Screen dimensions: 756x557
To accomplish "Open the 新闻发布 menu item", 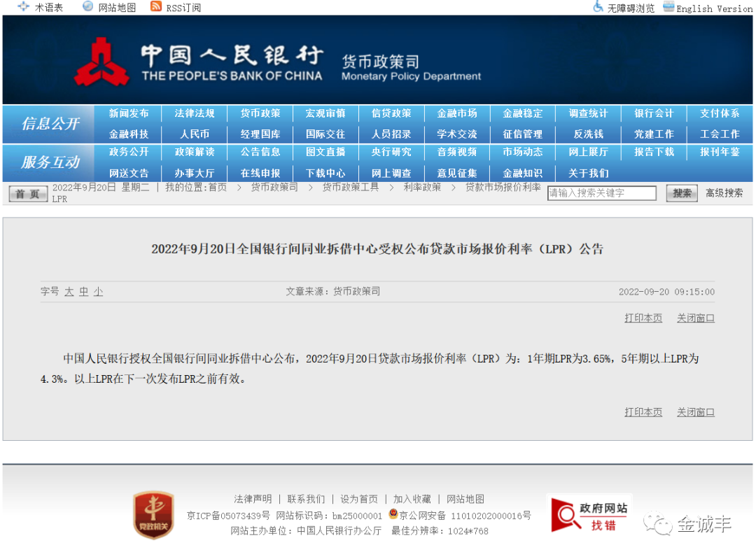I will point(129,114).
